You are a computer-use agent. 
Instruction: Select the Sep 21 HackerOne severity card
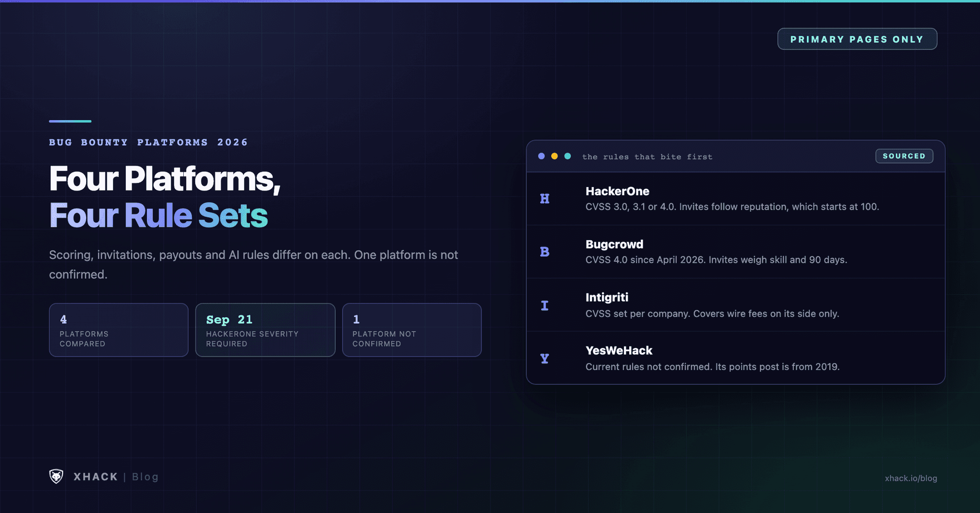[x=265, y=330]
